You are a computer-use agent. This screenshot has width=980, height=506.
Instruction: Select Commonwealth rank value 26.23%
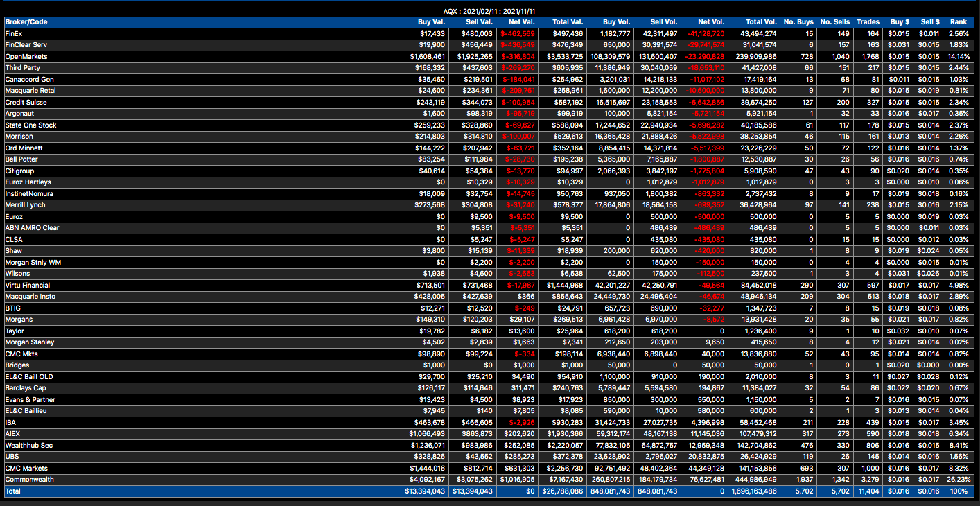[959, 480]
